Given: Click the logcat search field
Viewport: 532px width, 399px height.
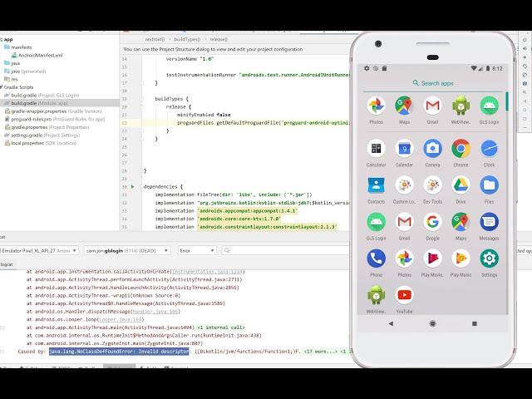Looking at the screenshot, I should [285, 250].
